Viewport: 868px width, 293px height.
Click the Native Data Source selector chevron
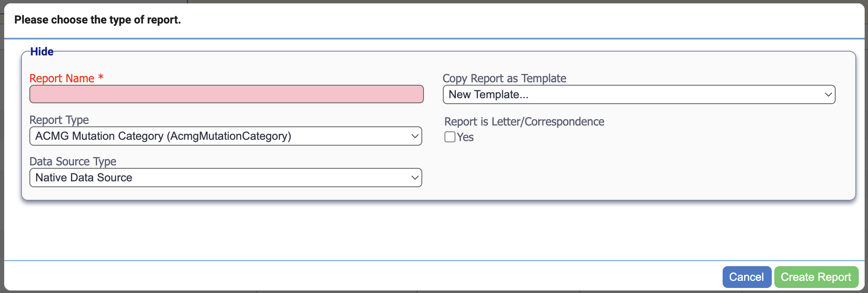click(413, 177)
